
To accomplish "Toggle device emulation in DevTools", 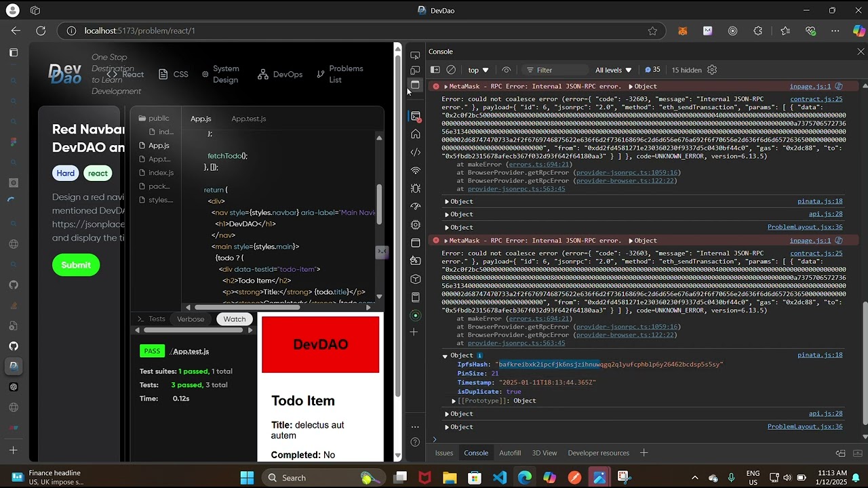I will (415, 70).
